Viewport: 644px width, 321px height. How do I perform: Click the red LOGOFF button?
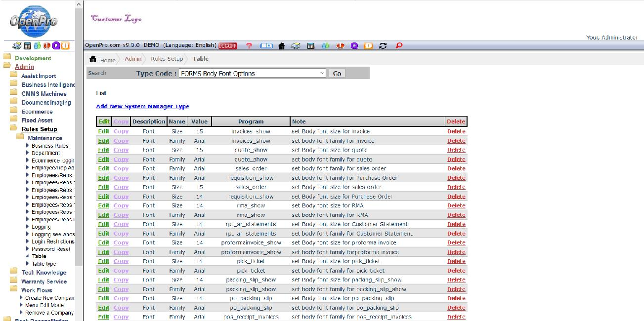coord(228,45)
